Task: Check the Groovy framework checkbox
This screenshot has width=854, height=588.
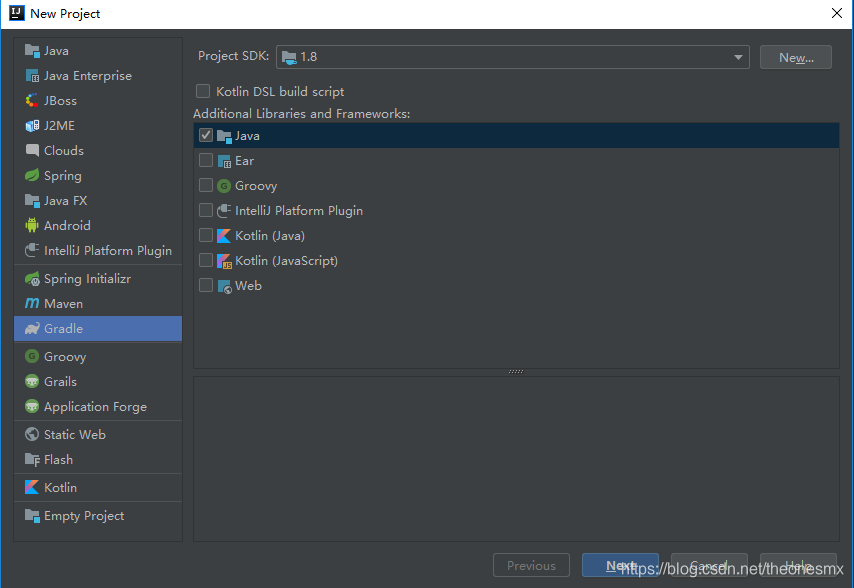Action: pyautogui.click(x=206, y=185)
